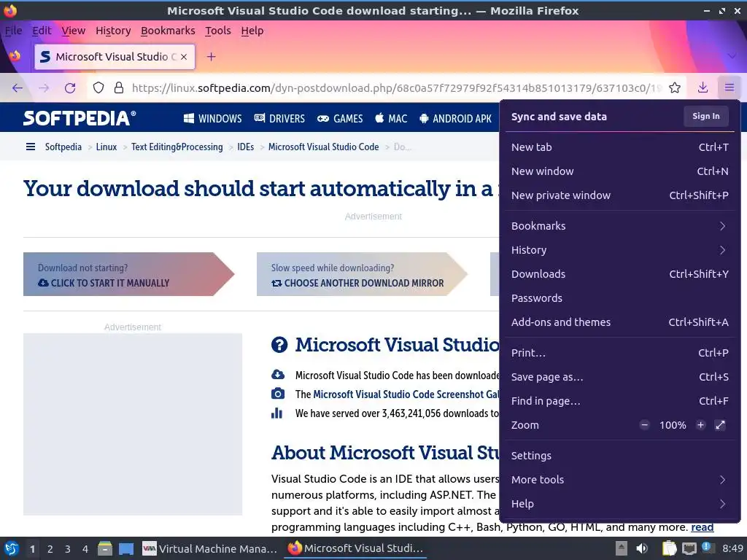Switch to workspace 2
This screenshot has width=747, height=560.
click(x=50, y=549)
